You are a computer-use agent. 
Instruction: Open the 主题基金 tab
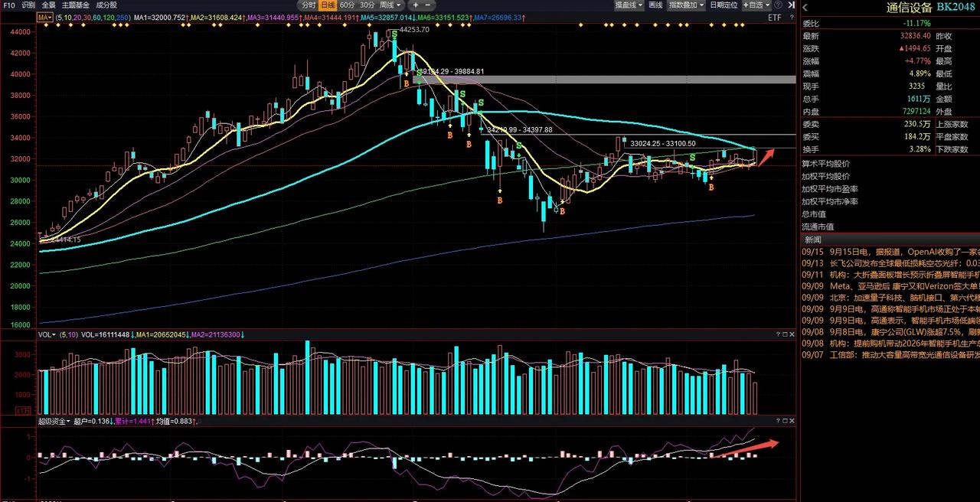(x=75, y=5)
